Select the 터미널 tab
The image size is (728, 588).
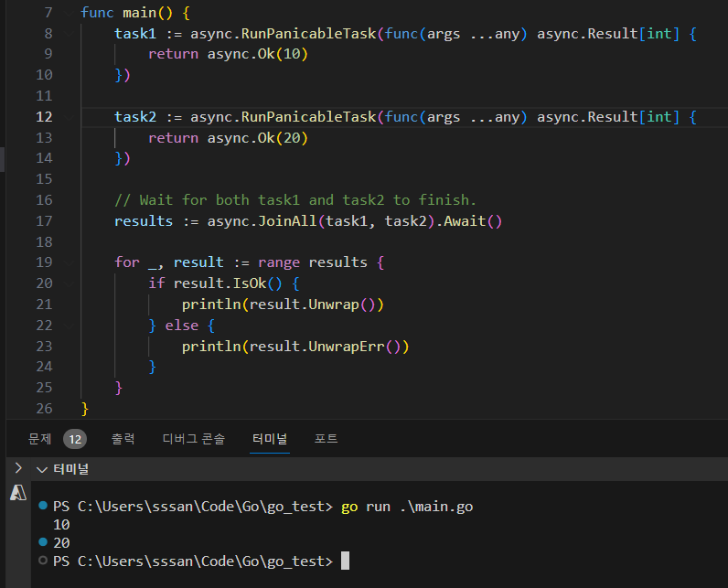coord(269,439)
